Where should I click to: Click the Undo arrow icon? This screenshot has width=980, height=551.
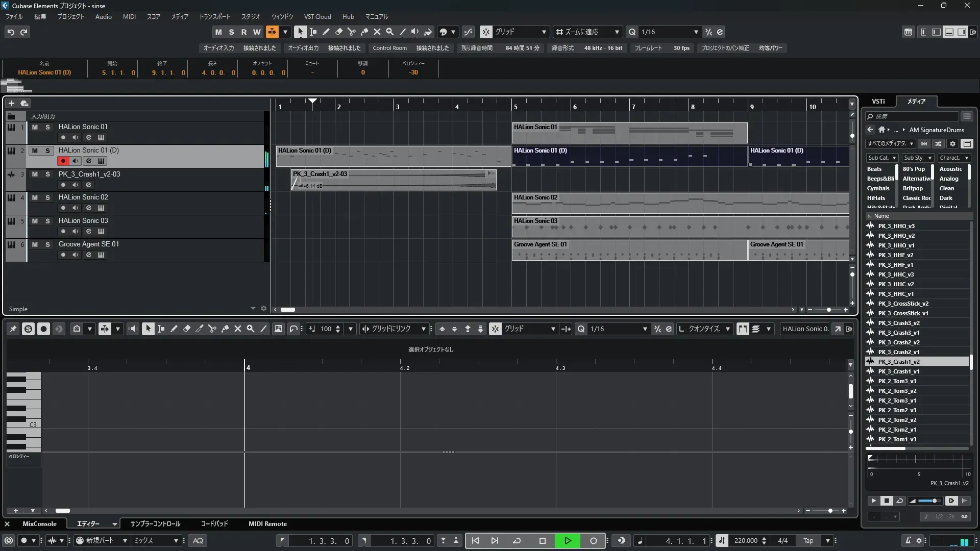pyautogui.click(x=11, y=32)
